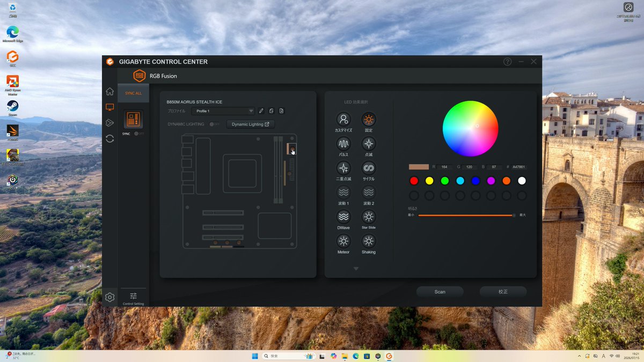Pick the orange preset color swatch
The image size is (644, 362).
tap(506, 181)
